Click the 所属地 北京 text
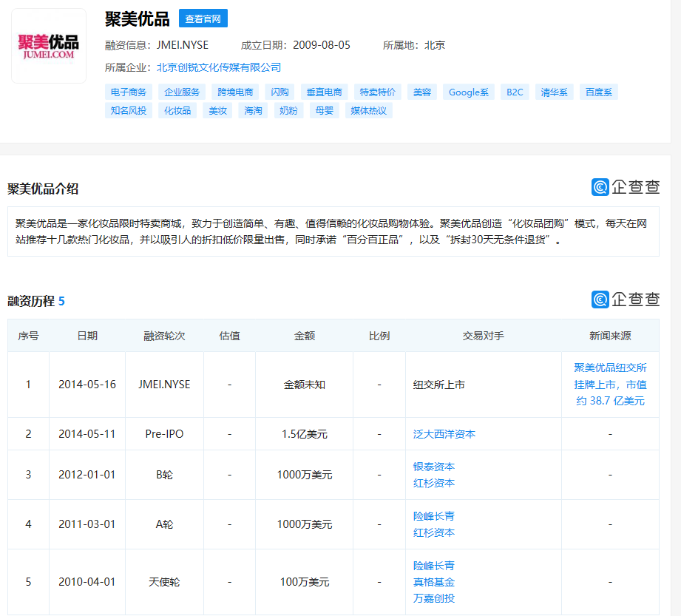Viewport: 681px width, 616px height. 414,45
